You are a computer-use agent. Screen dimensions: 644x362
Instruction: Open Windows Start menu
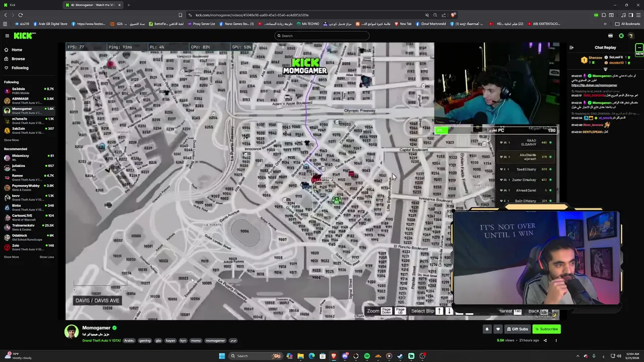click(221, 356)
